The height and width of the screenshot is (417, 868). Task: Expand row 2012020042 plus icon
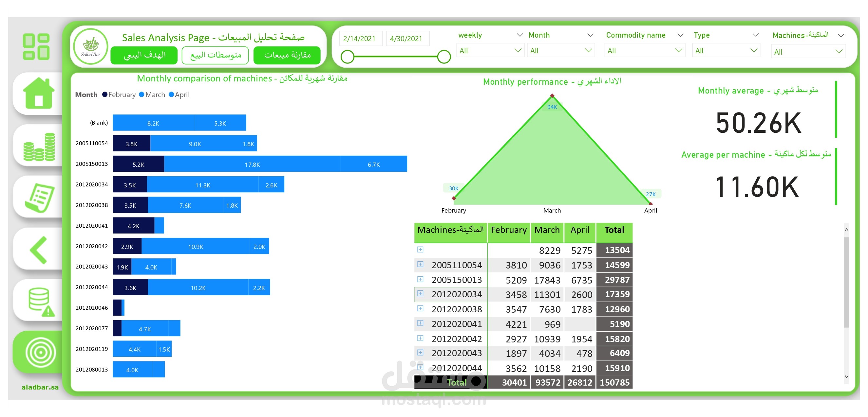tap(420, 338)
